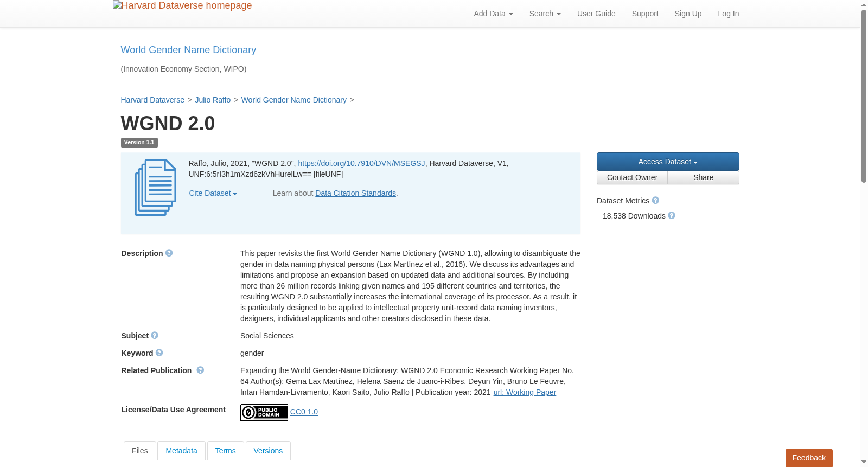Click Log In in the navbar
This screenshot has width=868, height=467.
729,14
